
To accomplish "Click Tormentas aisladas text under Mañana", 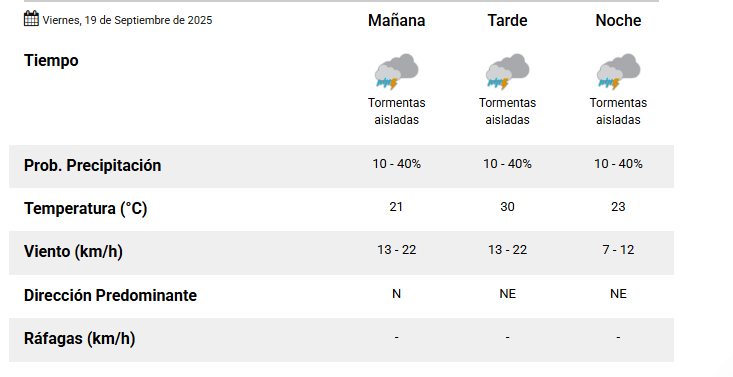I will 396,111.
